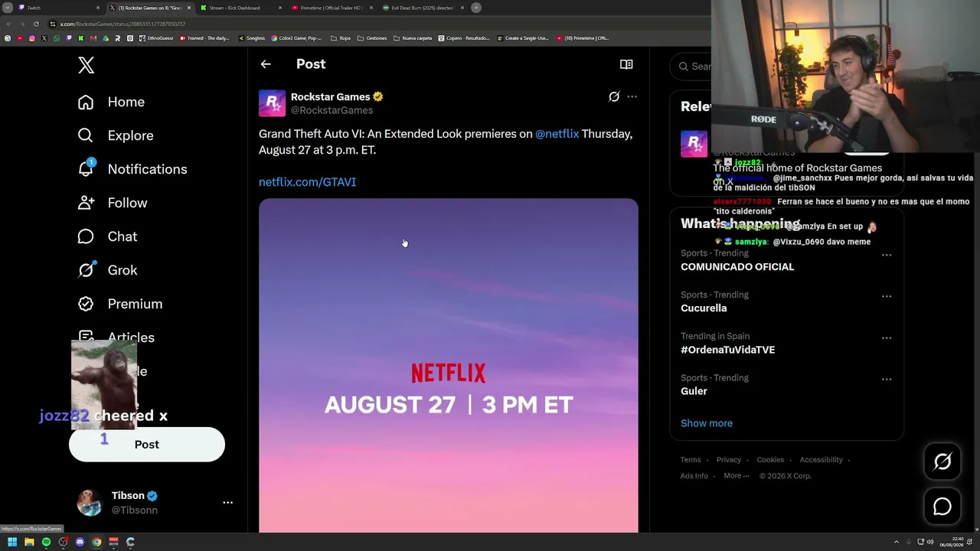Expand the More footer menu
Screen dimensions: 980x551
pyautogui.click(x=737, y=476)
